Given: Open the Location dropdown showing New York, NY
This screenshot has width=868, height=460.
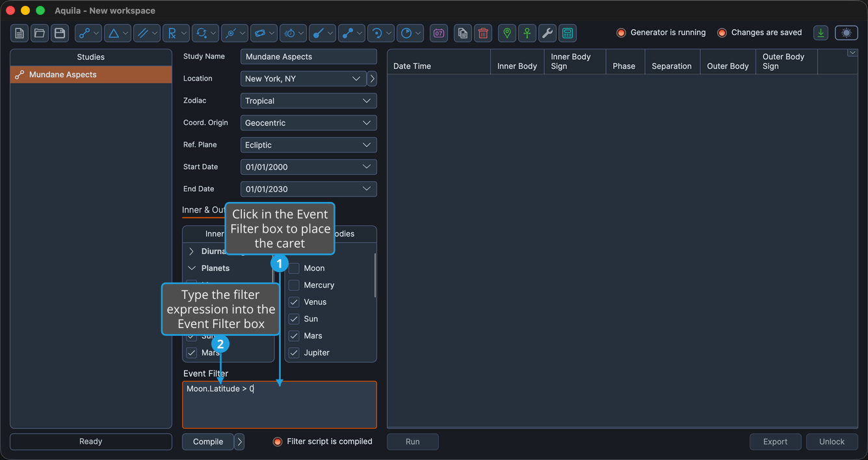Looking at the screenshot, I should tap(303, 79).
